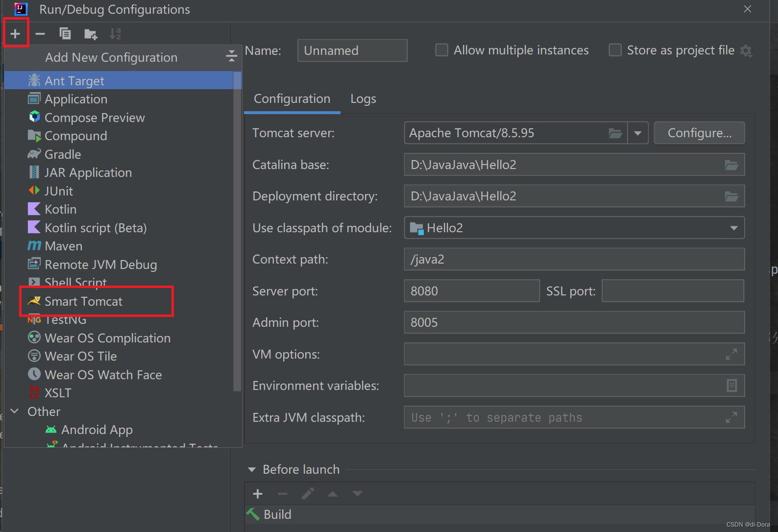Click the Configure... button

(699, 133)
